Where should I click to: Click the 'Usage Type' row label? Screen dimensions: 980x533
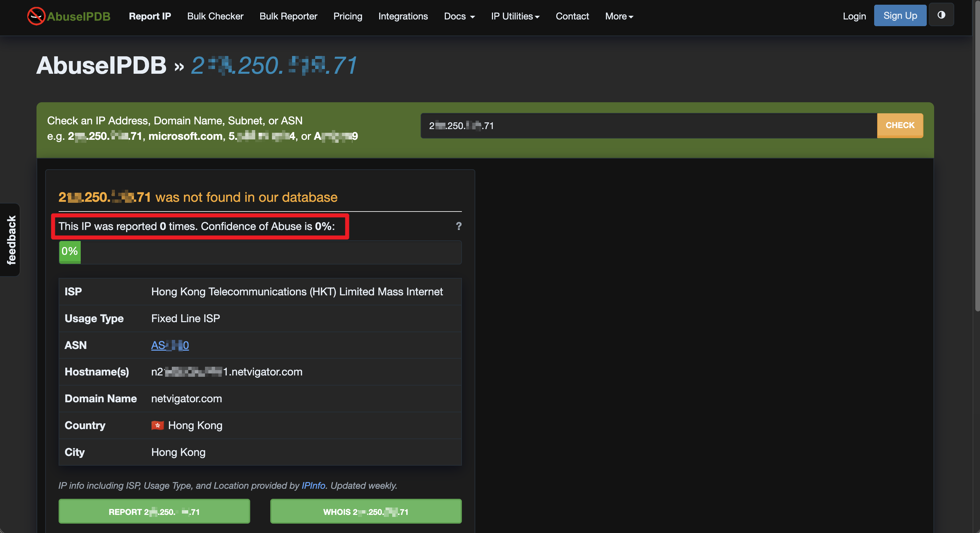94,318
